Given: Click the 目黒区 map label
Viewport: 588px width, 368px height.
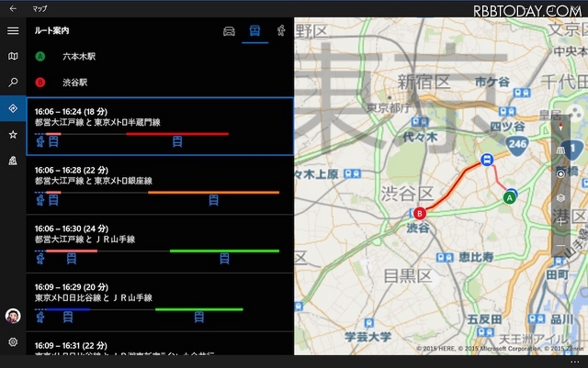Looking at the screenshot, I should 407,276.
